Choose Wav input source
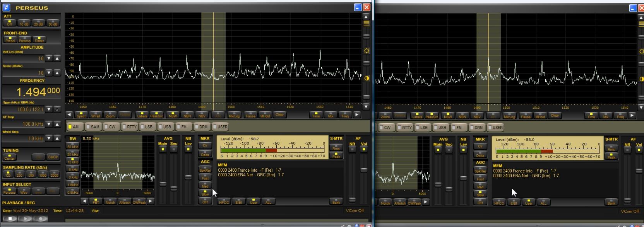 (24, 191)
